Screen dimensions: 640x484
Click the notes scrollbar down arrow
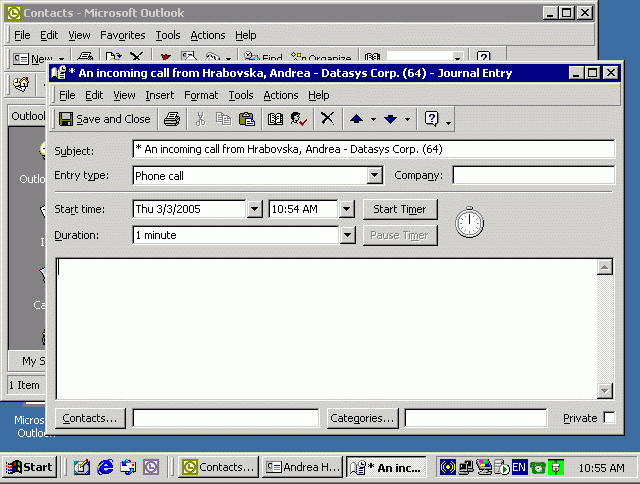(x=604, y=391)
